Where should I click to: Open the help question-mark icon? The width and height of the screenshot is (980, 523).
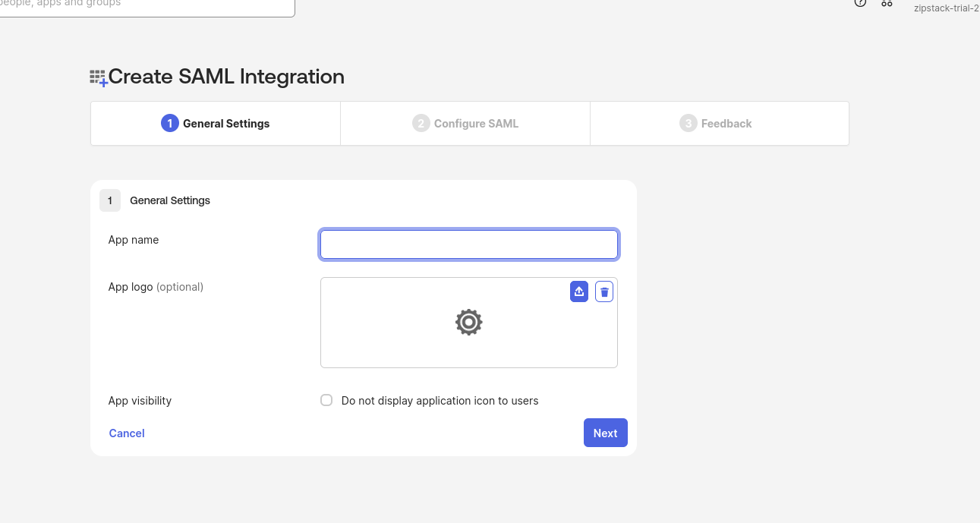click(x=860, y=3)
